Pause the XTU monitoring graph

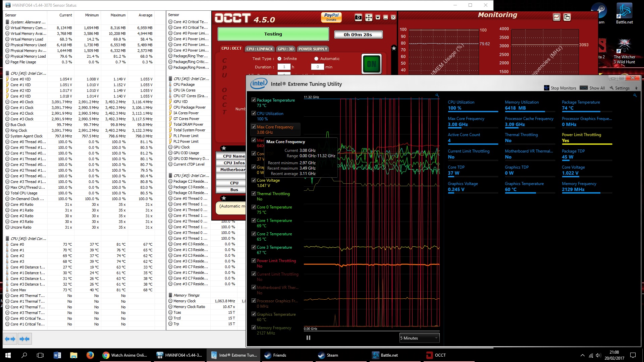[308, 338]
